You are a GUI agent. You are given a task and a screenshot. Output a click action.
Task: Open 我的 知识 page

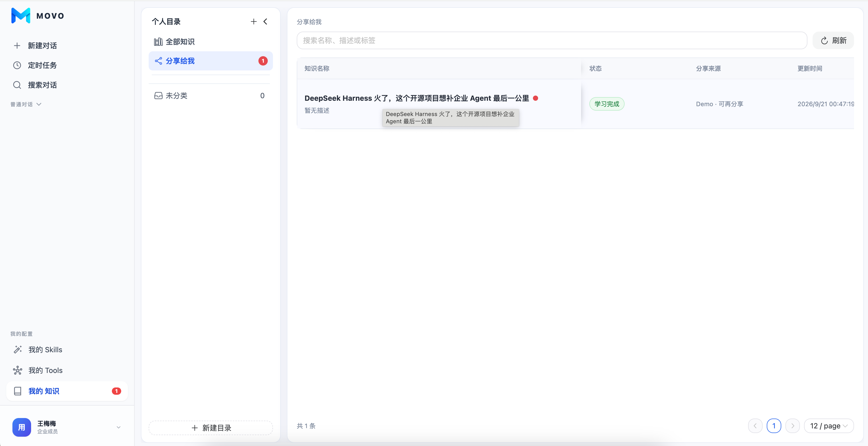67,391
